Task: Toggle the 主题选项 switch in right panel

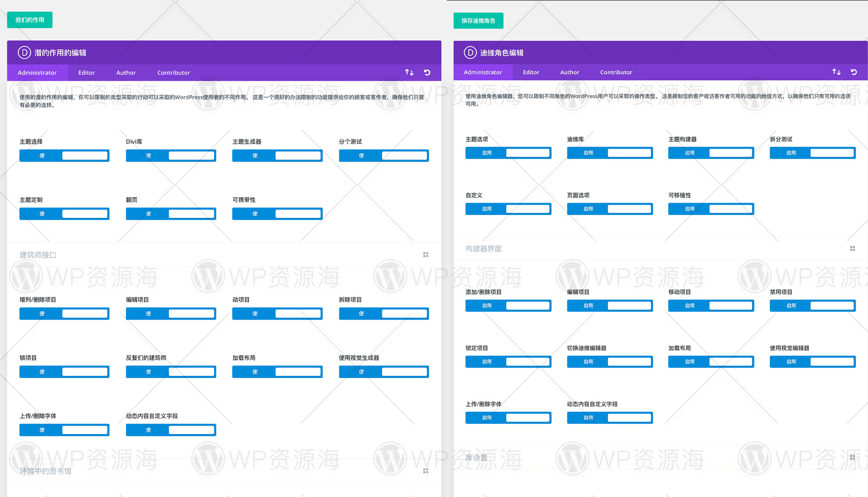Action: tap(508, 153)
